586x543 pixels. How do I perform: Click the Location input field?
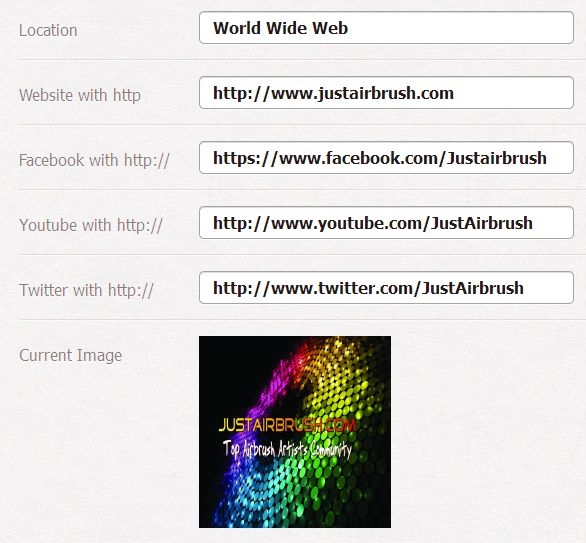386,28
